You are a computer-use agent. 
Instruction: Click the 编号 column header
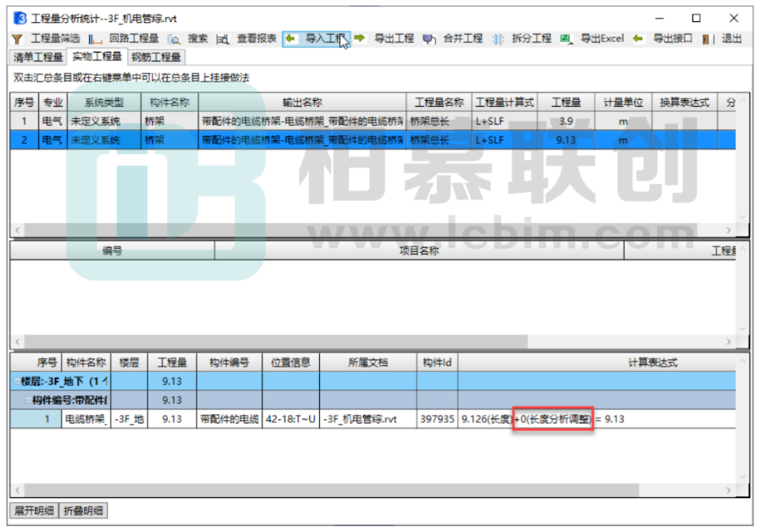pos(112,250)
